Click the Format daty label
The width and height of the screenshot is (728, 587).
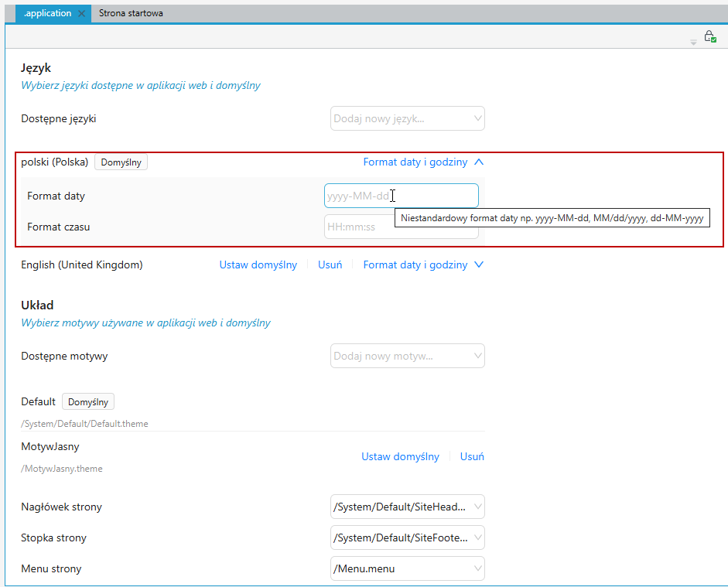(56, 196)
